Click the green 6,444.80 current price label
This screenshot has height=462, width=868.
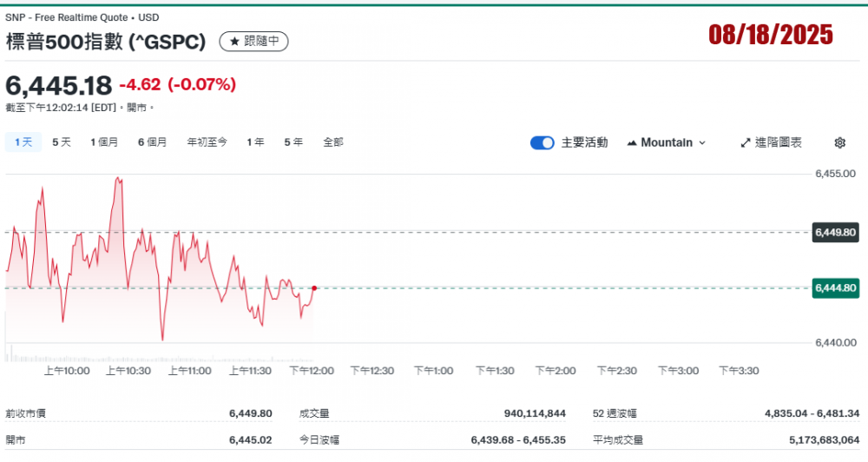click(x=836, y=287)
